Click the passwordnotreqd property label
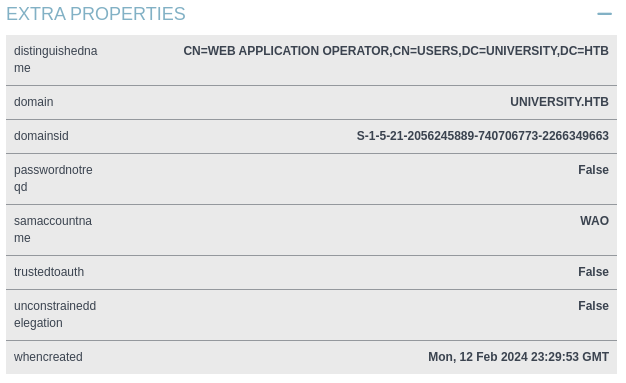The width and height of the screenshot is (626, 383). 53,178
